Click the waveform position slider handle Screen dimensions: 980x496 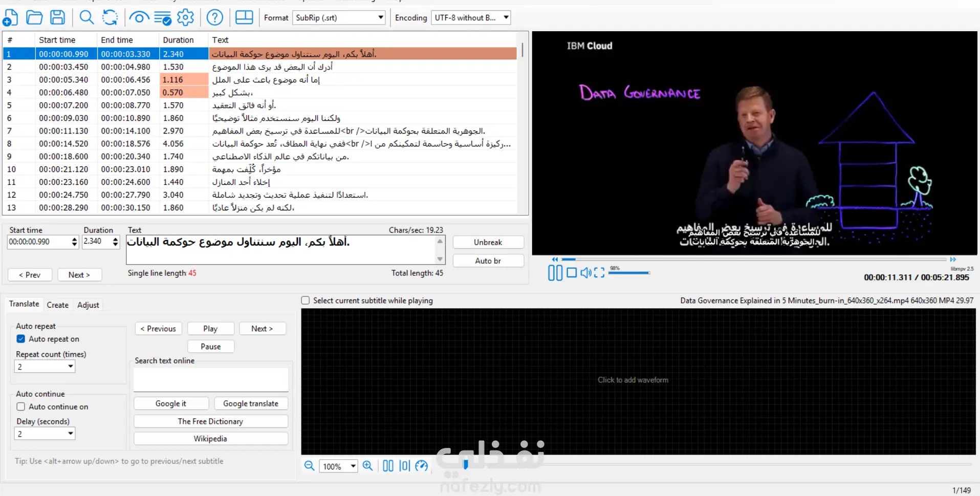click(466, 464)
